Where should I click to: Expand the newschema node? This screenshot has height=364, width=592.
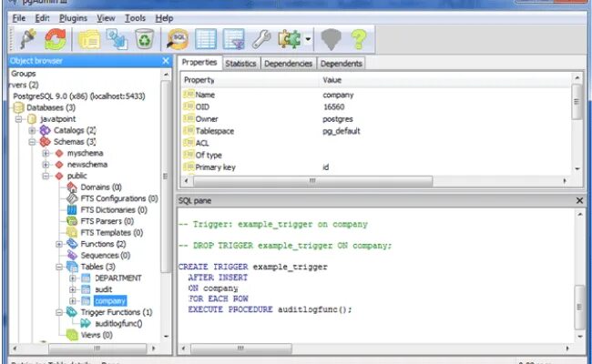(x=46, y=165)
